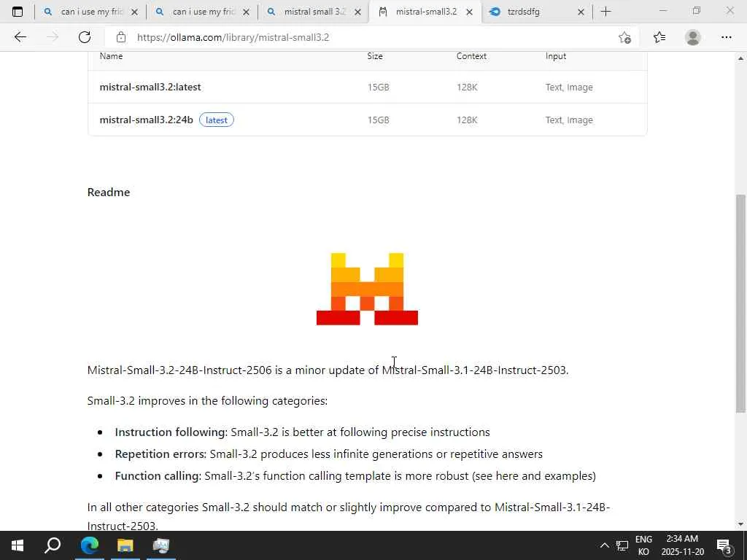
Task: Close the first 'can i use my fri' tab
Action: tap(134, 12)
